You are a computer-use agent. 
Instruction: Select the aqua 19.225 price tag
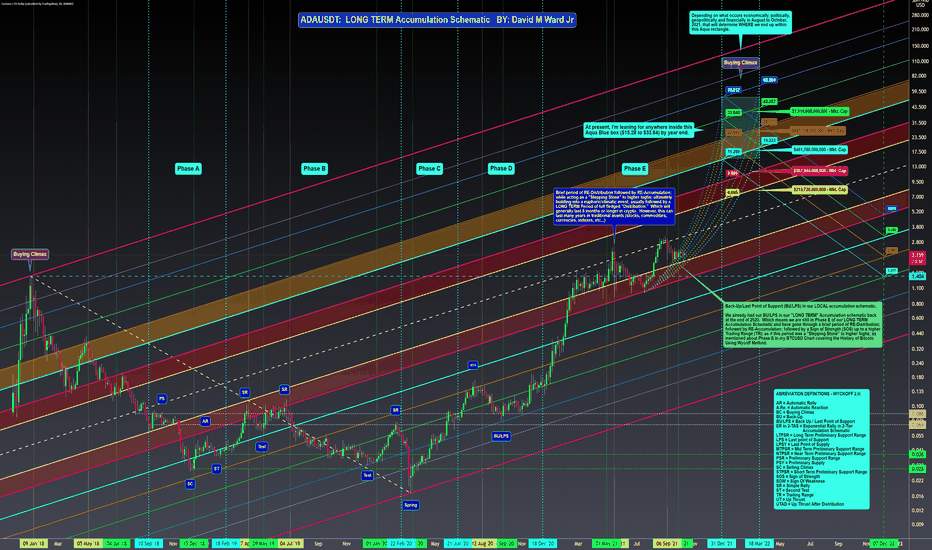coord(769,140)
